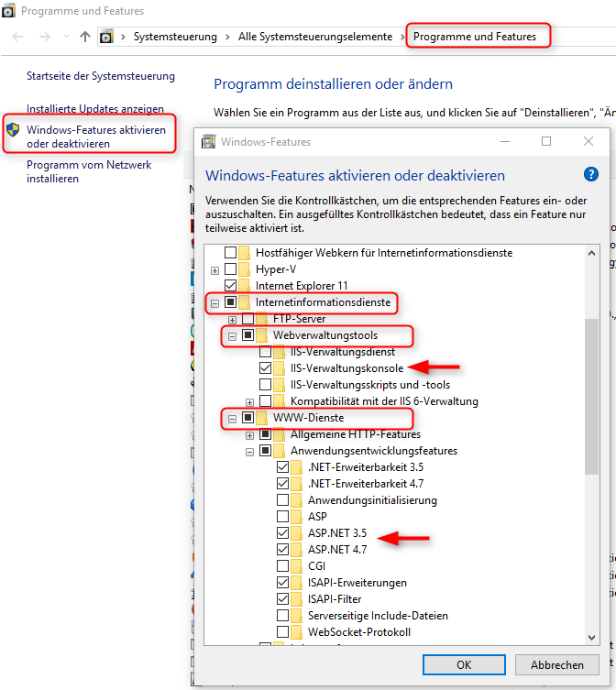The image size is (616, 690).
Task: Click Programme und Features breadcrumb
Action: pyautogui.click(x=475, y=37)
